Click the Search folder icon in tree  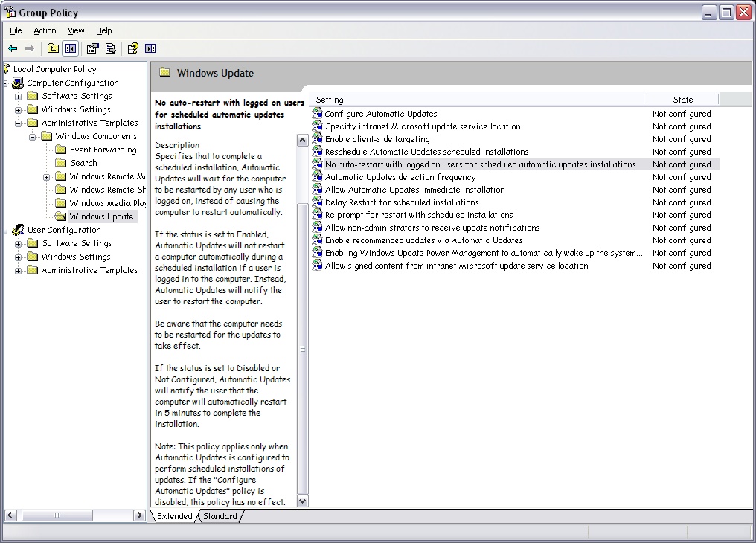[61, 163]
